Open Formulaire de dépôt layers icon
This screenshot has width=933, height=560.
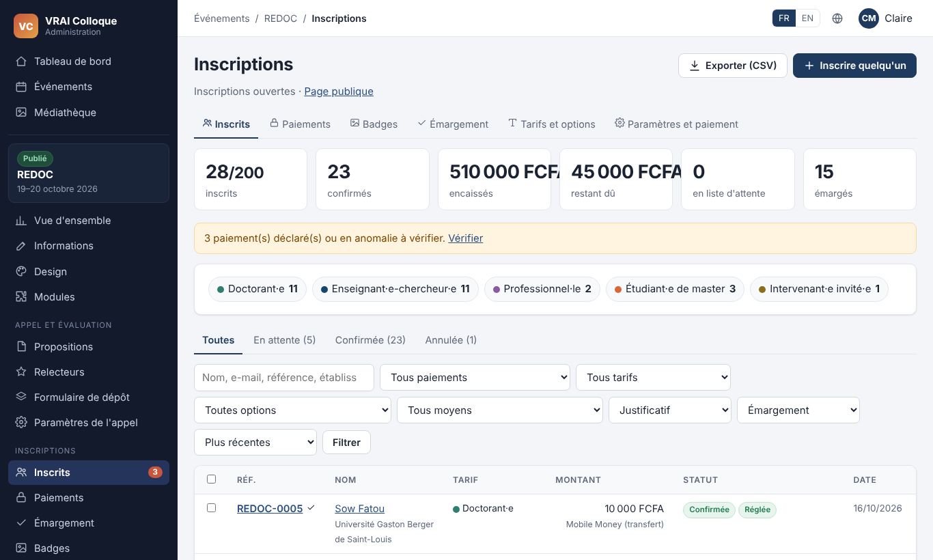tap(21, 397)
